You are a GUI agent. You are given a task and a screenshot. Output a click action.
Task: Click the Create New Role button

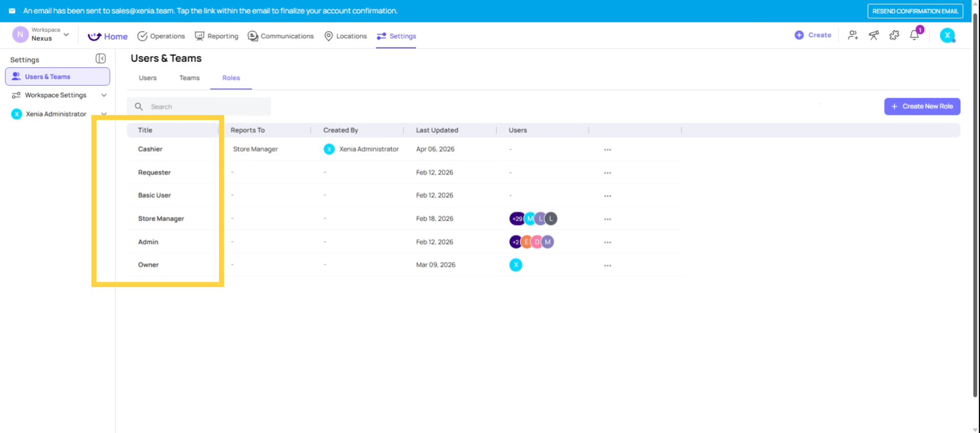[x=922, y=106]
